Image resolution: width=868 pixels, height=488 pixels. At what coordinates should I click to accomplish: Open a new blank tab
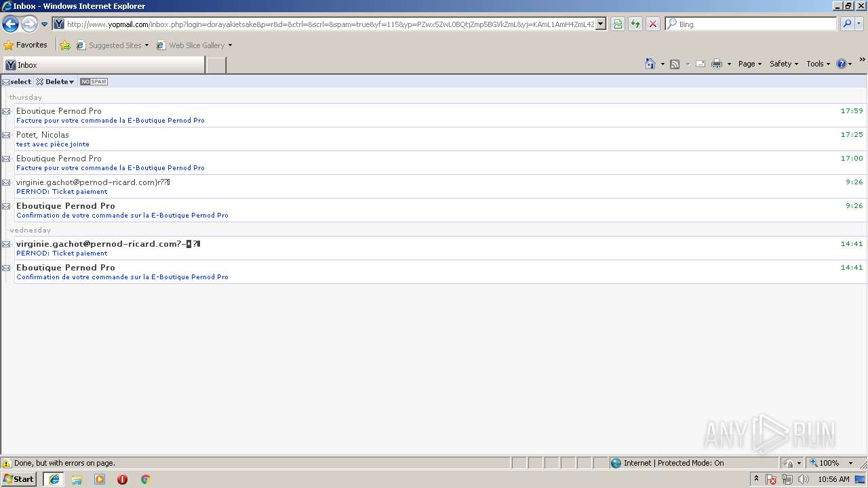pyautogui.click(x=216, y=65)
